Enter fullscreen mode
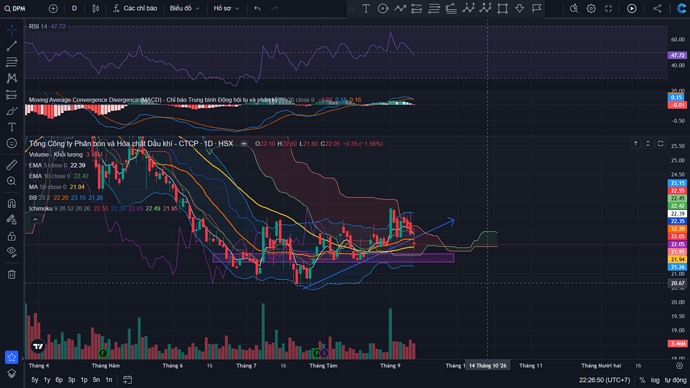This screenshot has height=388, width=690. 608,8
